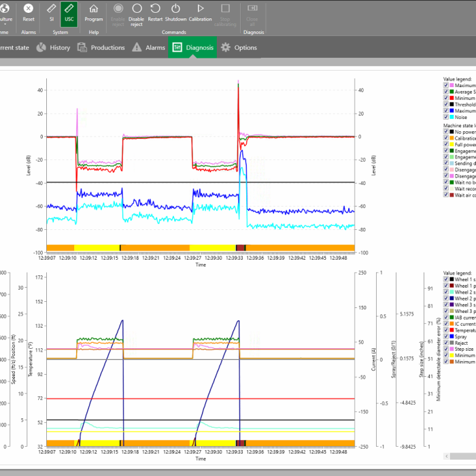Go to the Alarms tab

tap(149, 48)
